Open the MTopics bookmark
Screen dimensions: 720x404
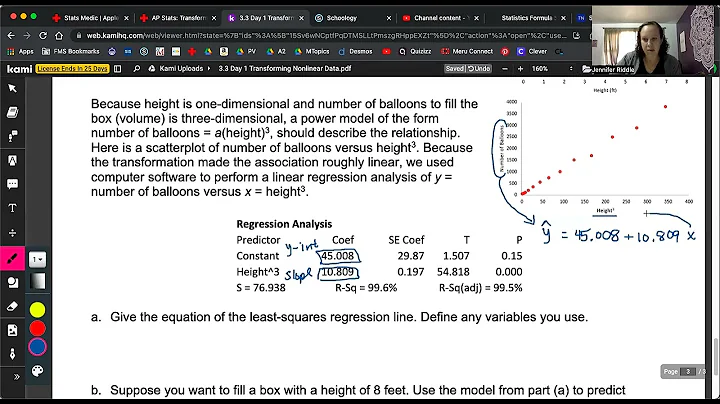pos(312,51)
